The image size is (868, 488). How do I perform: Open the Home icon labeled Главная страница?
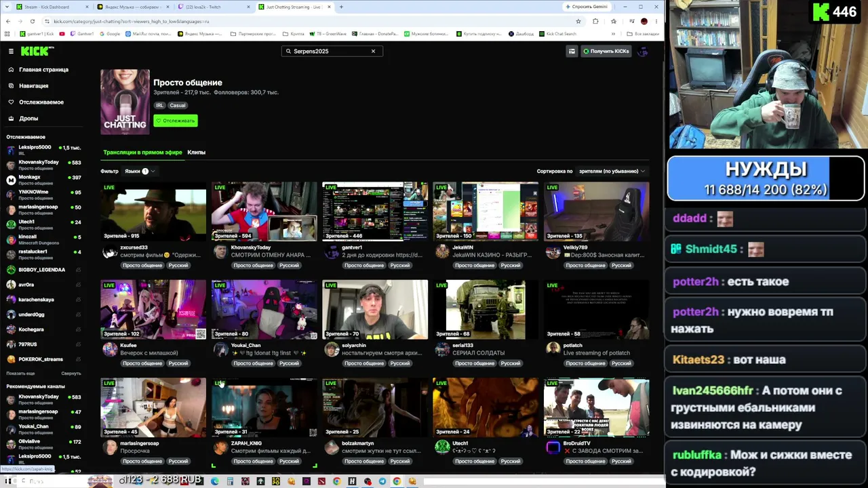coord(11,70)
